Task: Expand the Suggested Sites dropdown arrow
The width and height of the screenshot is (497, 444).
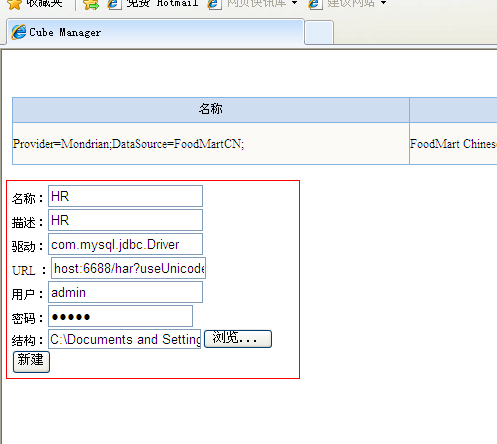Action: click(x=383, y=3)
